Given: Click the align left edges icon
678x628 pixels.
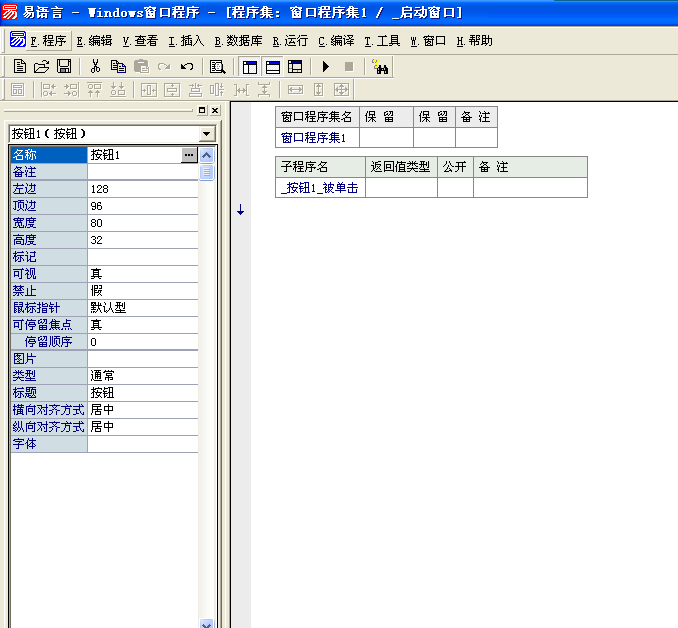Looking at the screenshot, I should [x=48, y=90].
